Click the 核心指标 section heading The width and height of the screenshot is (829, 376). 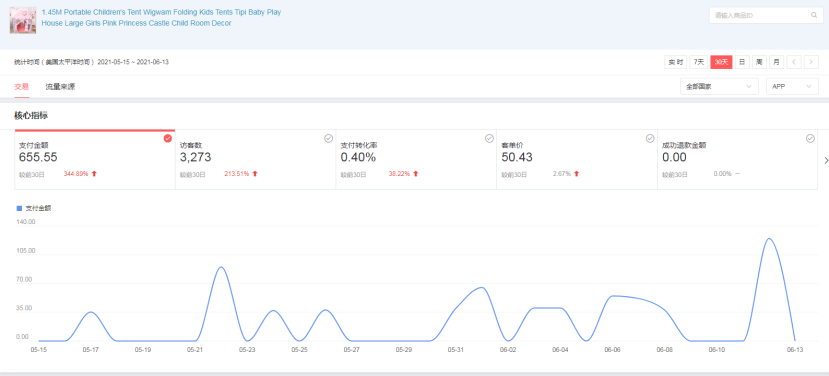31,115
